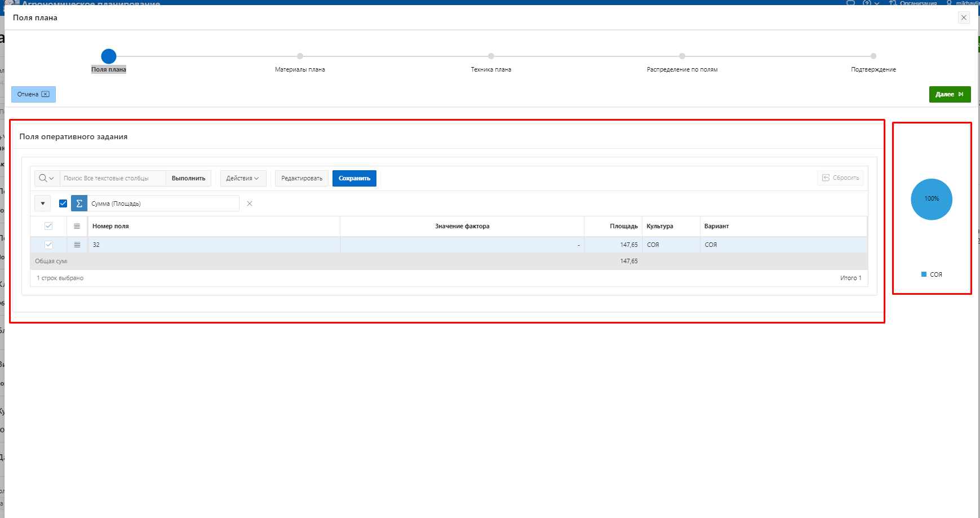This screenshot has height=518, width=980.
Task: Open the row actions menu for field 32
Action: [x=77, y=245]
